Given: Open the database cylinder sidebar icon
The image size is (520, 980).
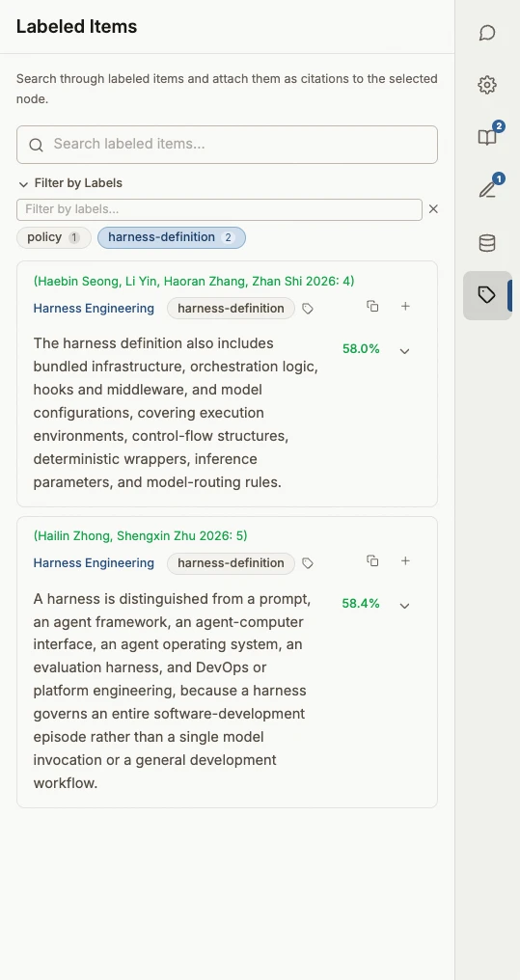Looking at the screenshot, I should 487,243.
